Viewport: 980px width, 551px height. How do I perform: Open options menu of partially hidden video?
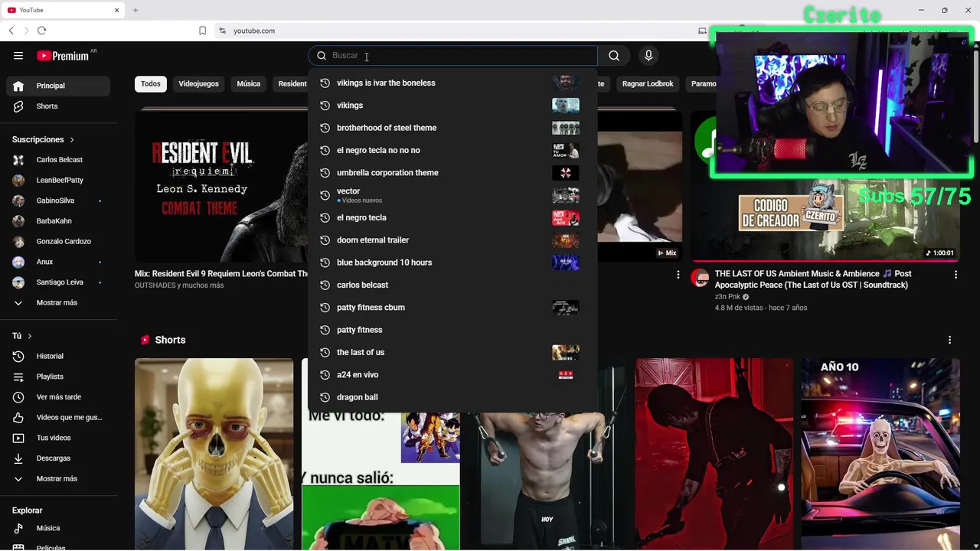678,274
